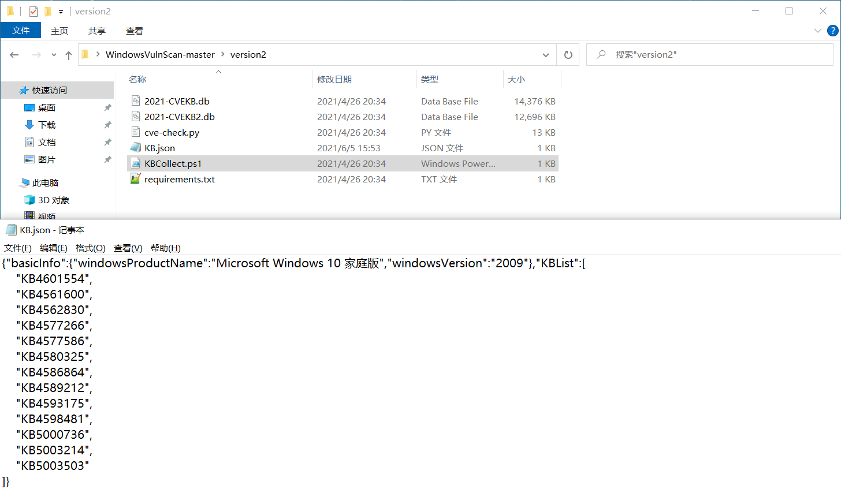
Task: Go up one folder level with the Up arrow
Action: click(x=69, y=55)
